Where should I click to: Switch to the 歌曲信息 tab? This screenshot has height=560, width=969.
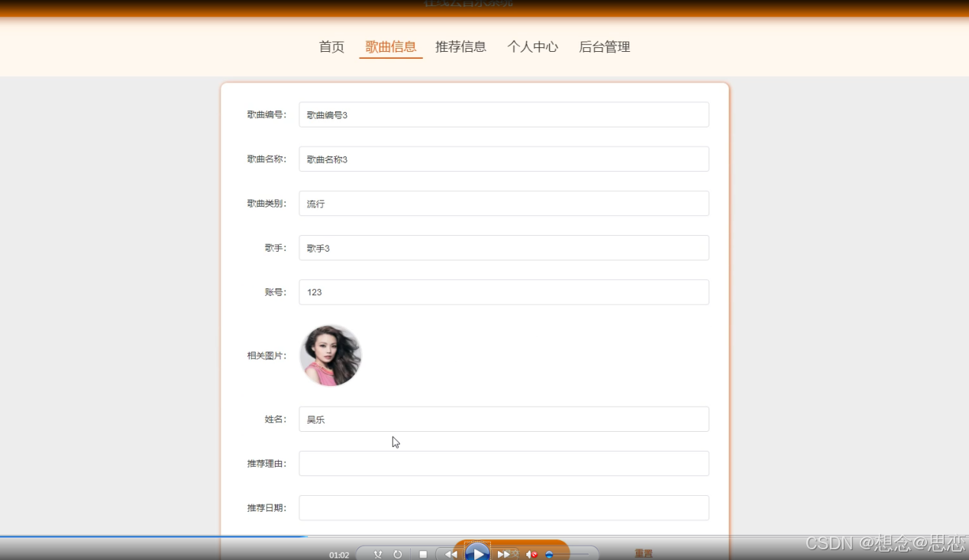(x=391, y=47)
